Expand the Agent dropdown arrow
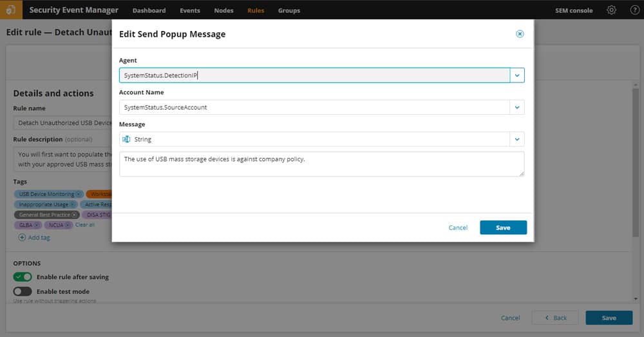Screen dimensions: 644x337 point(517,75)
